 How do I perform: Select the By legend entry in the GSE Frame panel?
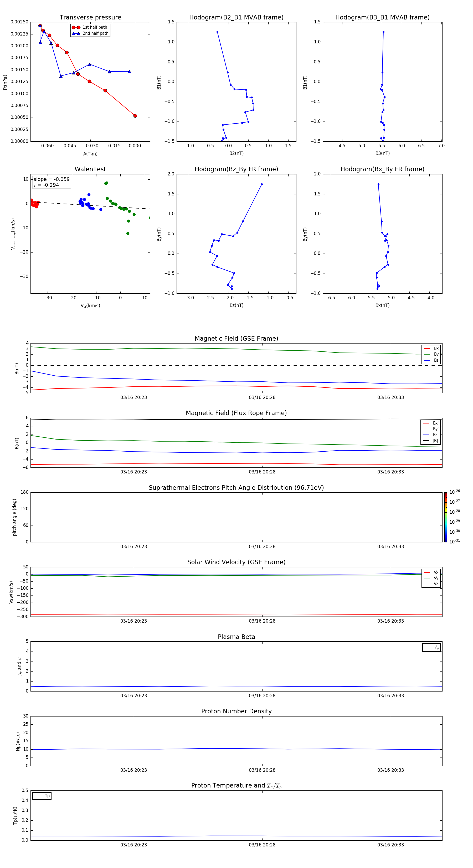(431, 354)
